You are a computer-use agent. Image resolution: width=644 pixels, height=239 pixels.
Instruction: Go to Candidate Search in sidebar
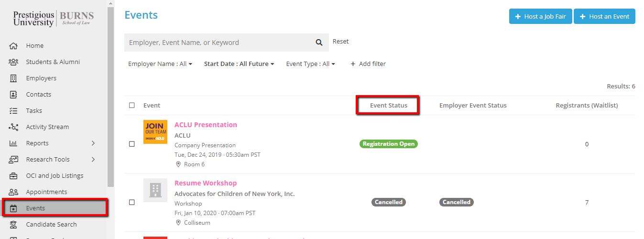[51, 225]
